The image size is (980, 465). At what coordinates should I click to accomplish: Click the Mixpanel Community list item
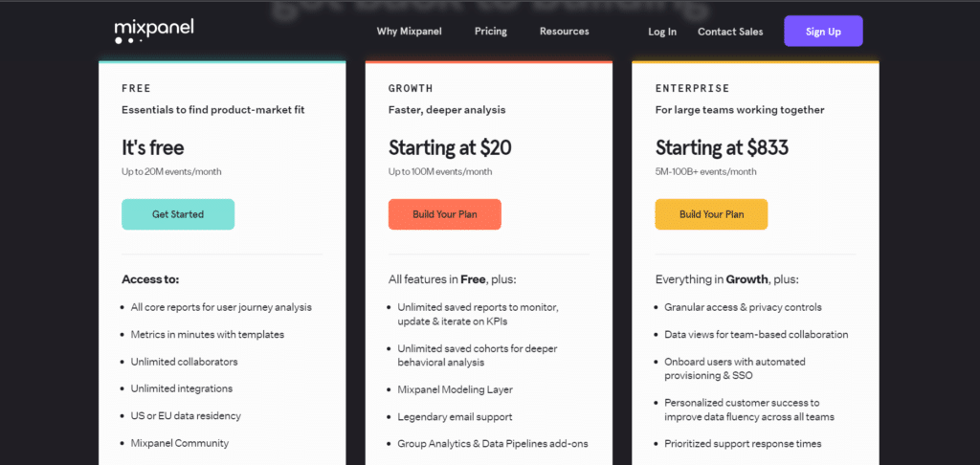coord(180,443)
